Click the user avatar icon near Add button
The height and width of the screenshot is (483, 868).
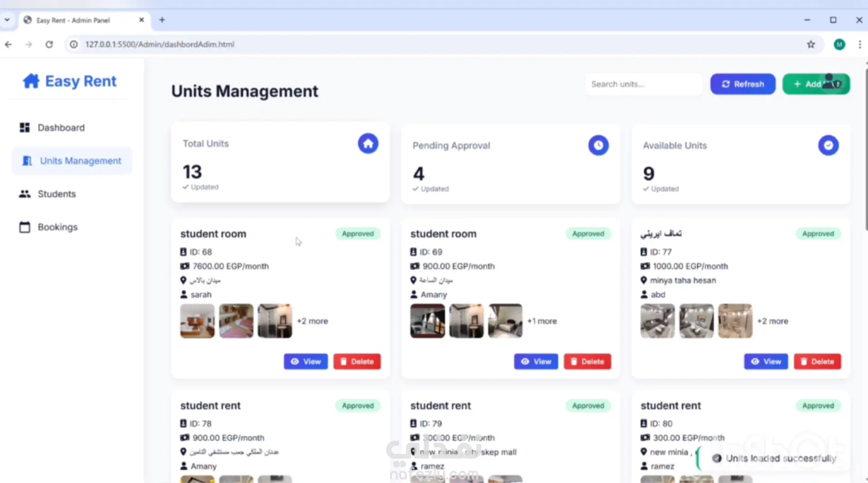click(832, 82)
